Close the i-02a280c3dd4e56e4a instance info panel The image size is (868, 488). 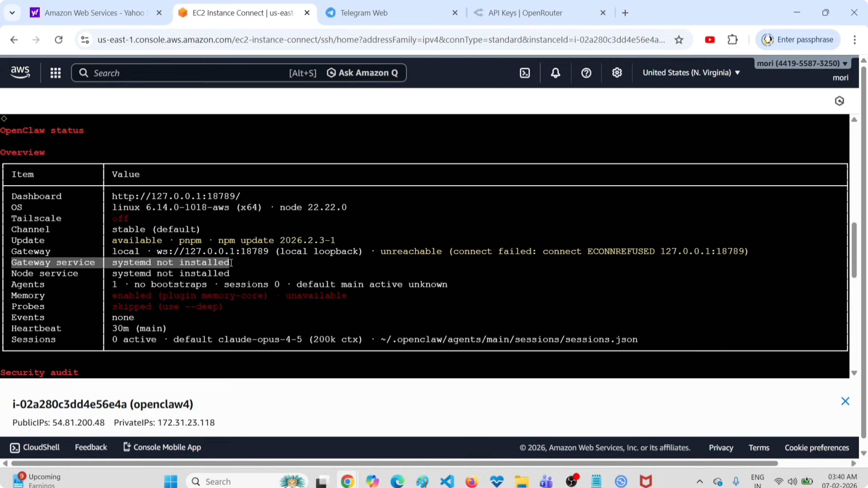(846, 401)
